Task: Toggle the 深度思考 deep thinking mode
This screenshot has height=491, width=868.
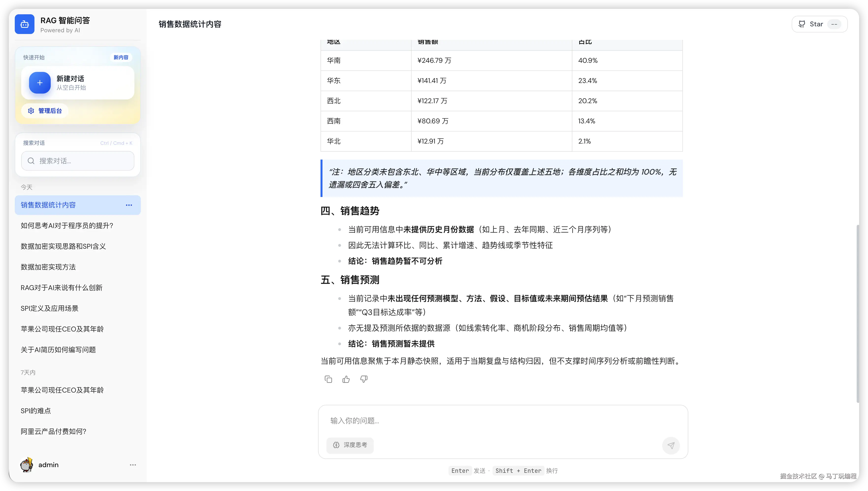Action: (x=350, y=445)
